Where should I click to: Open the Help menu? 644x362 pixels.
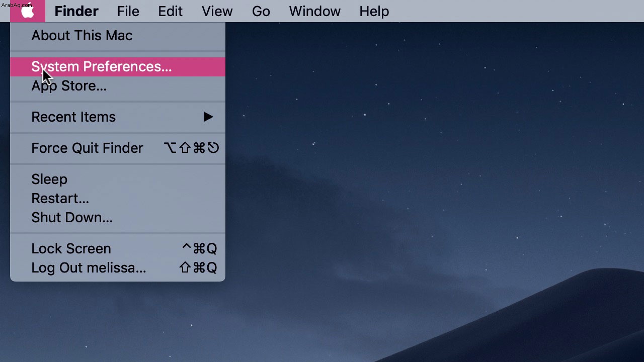(x=374, y=11)
